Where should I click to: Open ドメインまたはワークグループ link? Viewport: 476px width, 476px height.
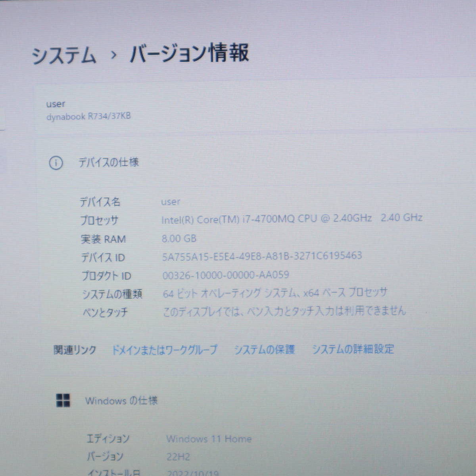coord(165,349)
